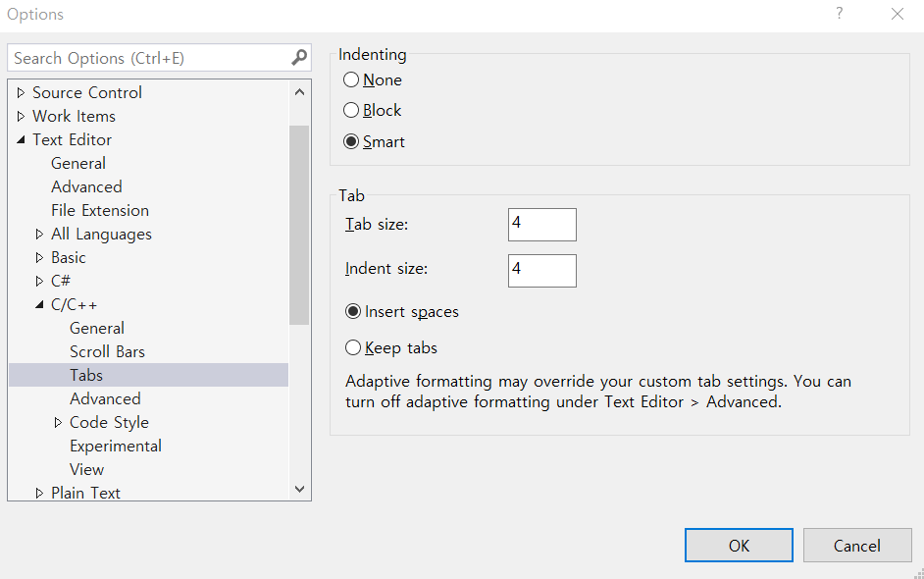
Task: Select the Experimental page
Action: pyautogui.click(x=116, y=446)
